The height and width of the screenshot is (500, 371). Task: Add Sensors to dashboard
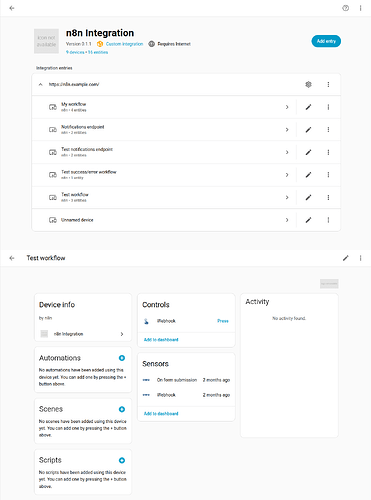tap(161, 414)
